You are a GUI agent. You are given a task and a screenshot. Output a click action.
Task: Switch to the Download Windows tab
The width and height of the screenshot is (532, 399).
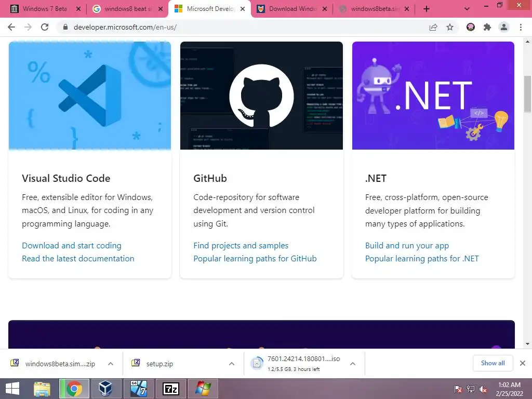click(292, 9)
